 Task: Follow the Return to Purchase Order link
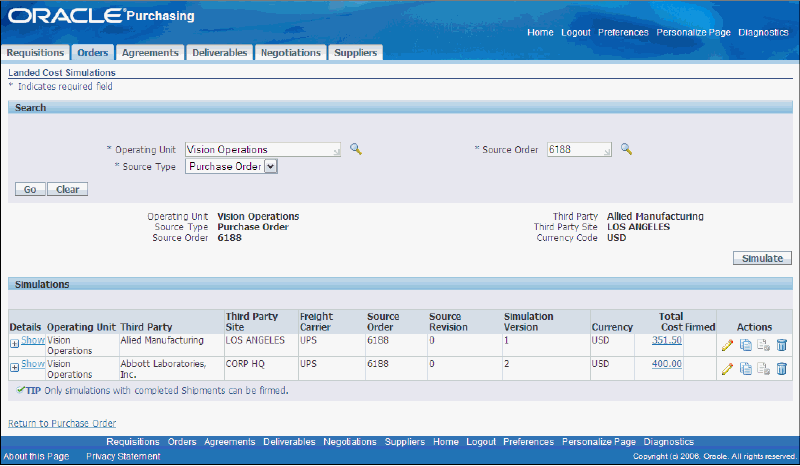62,423
